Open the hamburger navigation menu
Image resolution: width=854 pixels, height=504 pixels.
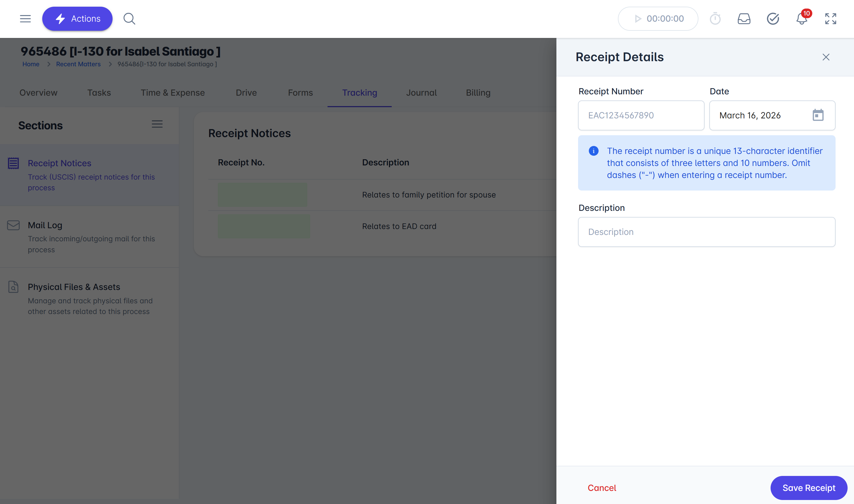click(25, 19)
